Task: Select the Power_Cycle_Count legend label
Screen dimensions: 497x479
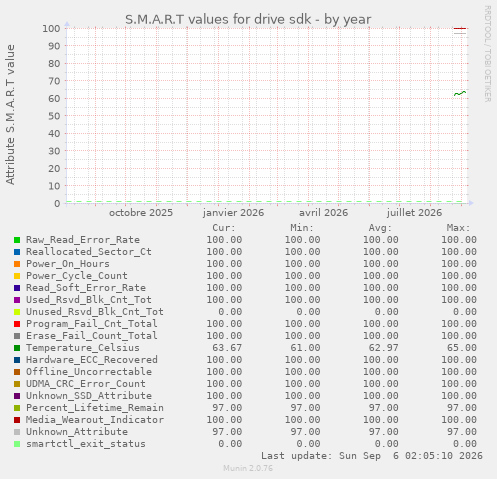Action: click(x=77, y=276)
